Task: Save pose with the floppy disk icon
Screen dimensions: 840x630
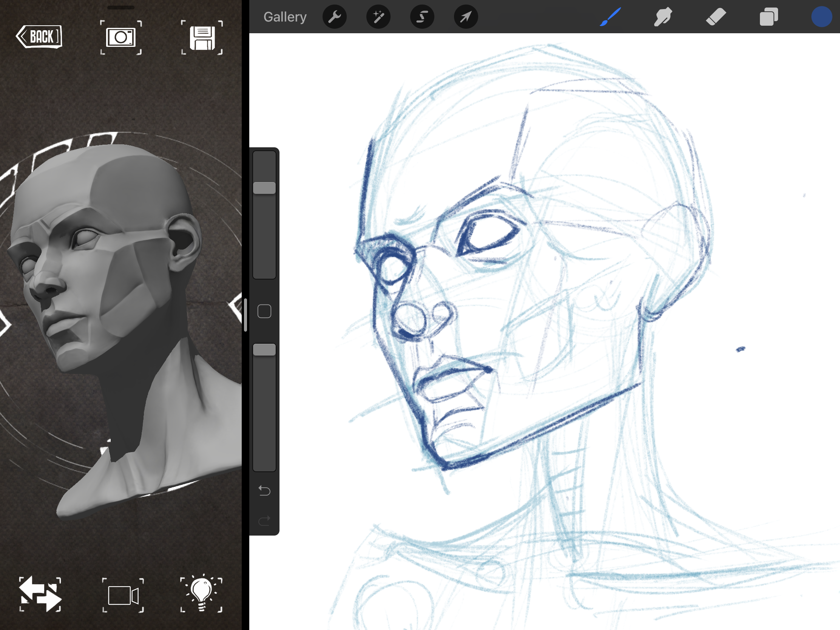Action: click(202, 37)
